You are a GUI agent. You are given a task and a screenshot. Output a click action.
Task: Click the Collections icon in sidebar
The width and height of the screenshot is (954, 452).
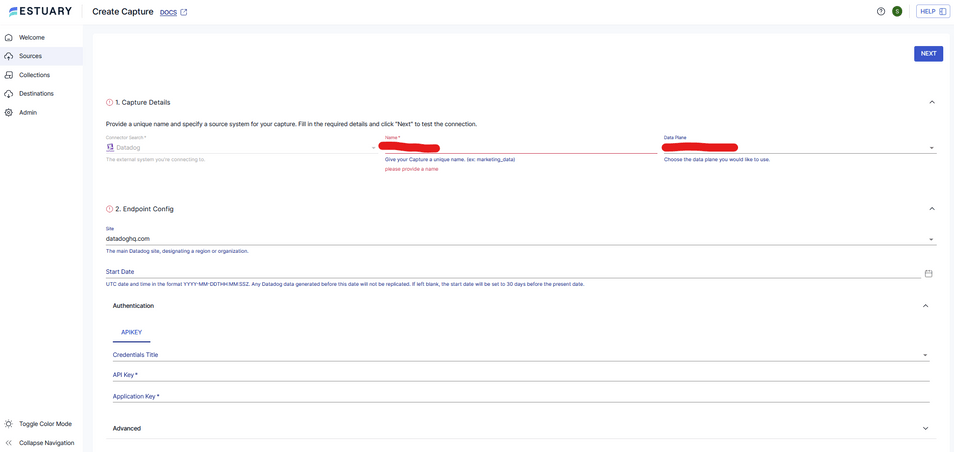tap(9, 75)
